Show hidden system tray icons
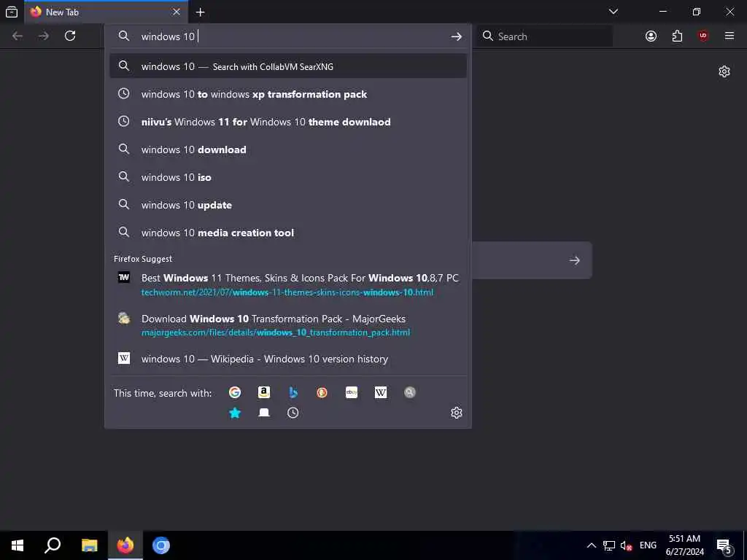747x560 pixels. tap(591, 545)
